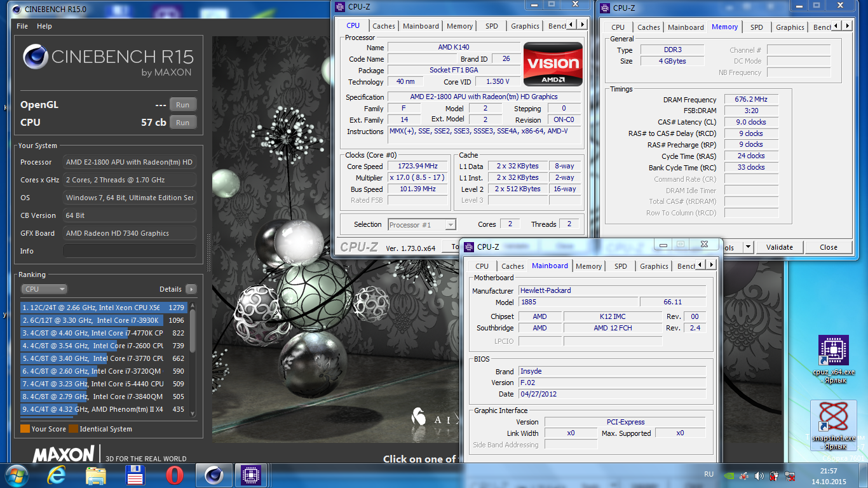
Task: Click Validate in CPU-Z Memory window
Action: 780,247
